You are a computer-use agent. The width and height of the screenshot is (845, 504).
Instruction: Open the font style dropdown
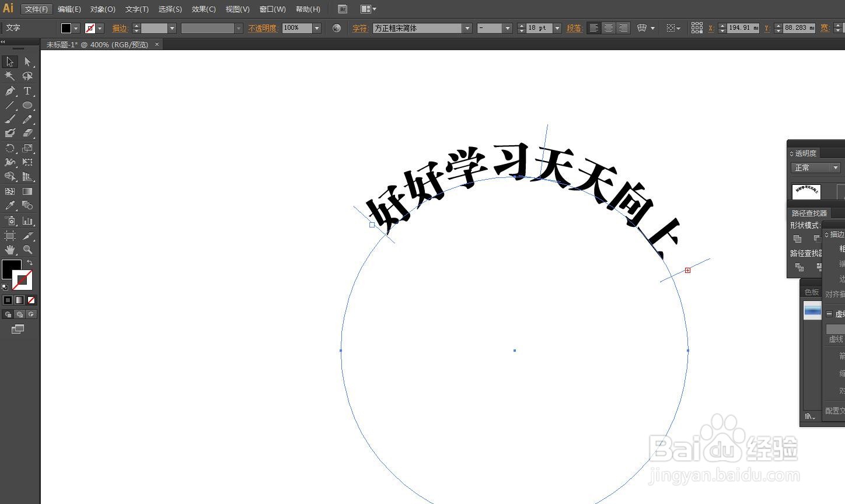coord(507,28)
